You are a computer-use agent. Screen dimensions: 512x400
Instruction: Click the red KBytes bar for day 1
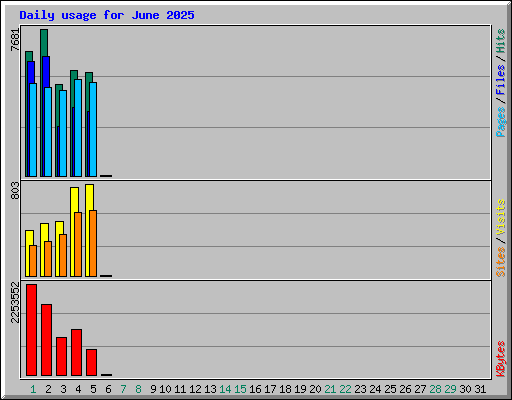coord(31,330)
